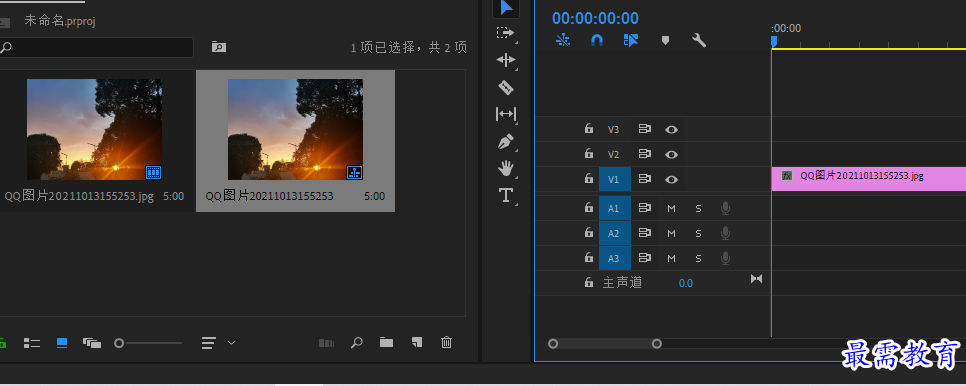The width and height of the screenshot is (966, 386).
Task: Select the Type tool
Action: [506, 196]
